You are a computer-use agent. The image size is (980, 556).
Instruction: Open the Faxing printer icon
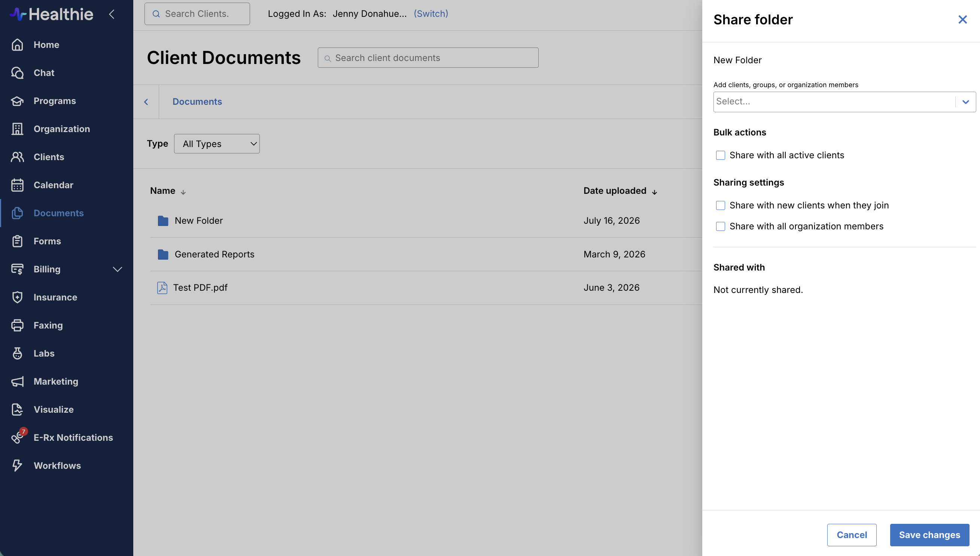(17, 326)
